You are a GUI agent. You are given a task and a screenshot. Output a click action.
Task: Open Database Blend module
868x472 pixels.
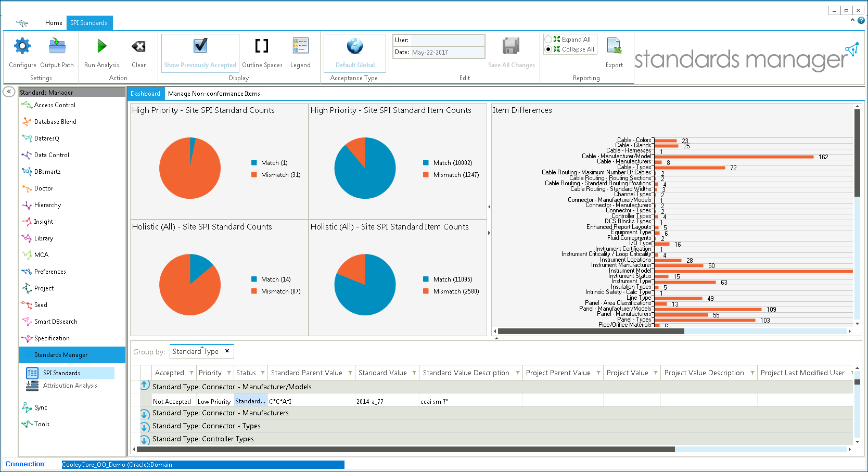pos(55,122)
